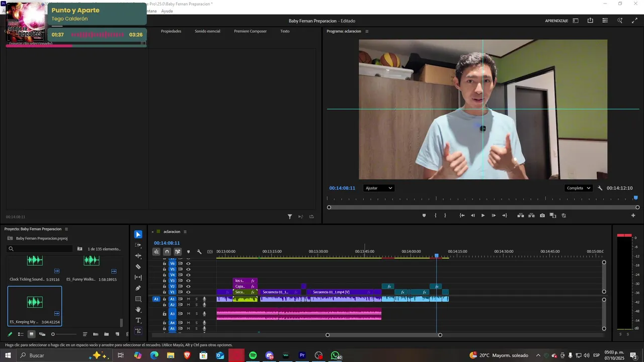Viewport: 644px width, 362px height.
Task: Export frame with camera icon
Action: [542, 216]
